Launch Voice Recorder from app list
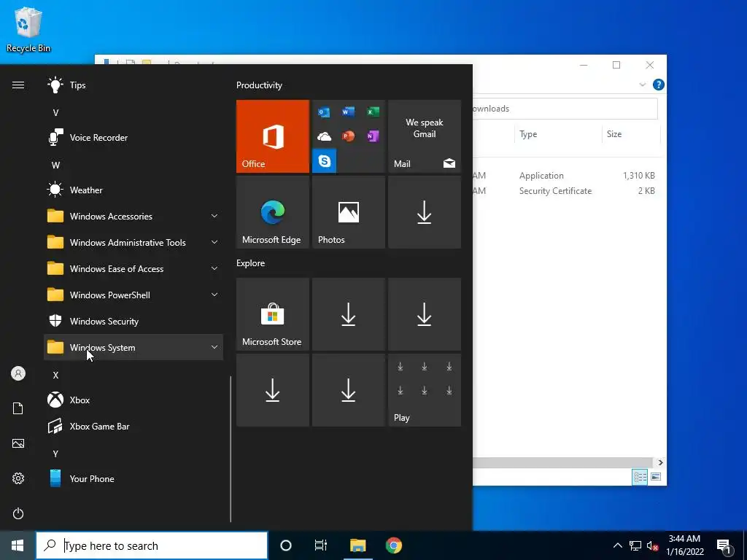747x560 pixels. click(x=133, y=138)
